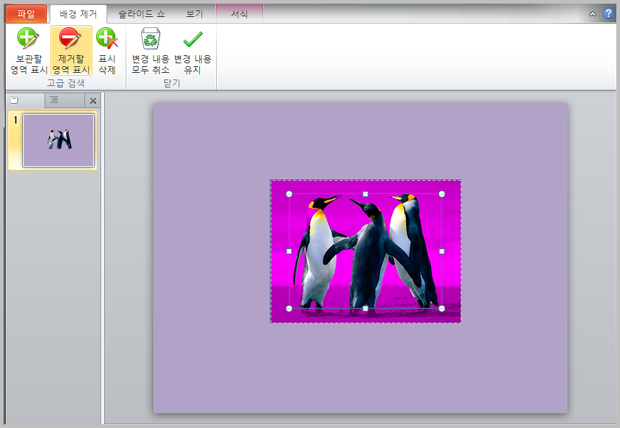Select the 제거할 영역 표시 tool
This screenshot has height=428, width=620.
pos(71,51)
